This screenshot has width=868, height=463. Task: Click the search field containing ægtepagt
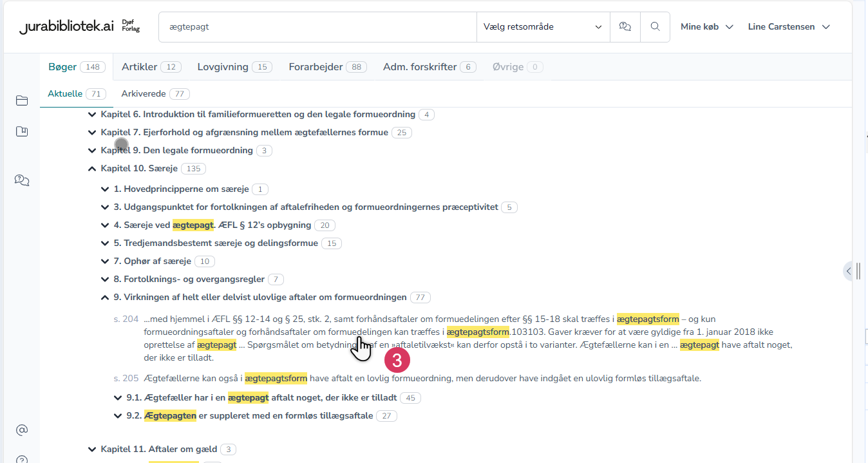click(316, 27)
